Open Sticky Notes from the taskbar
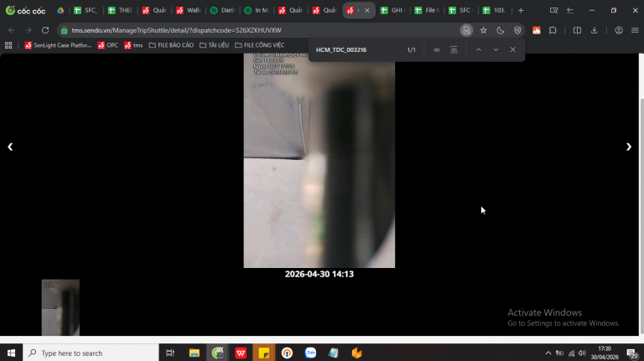The width and height of the screenshot is (644, 361). coord(263,353)
